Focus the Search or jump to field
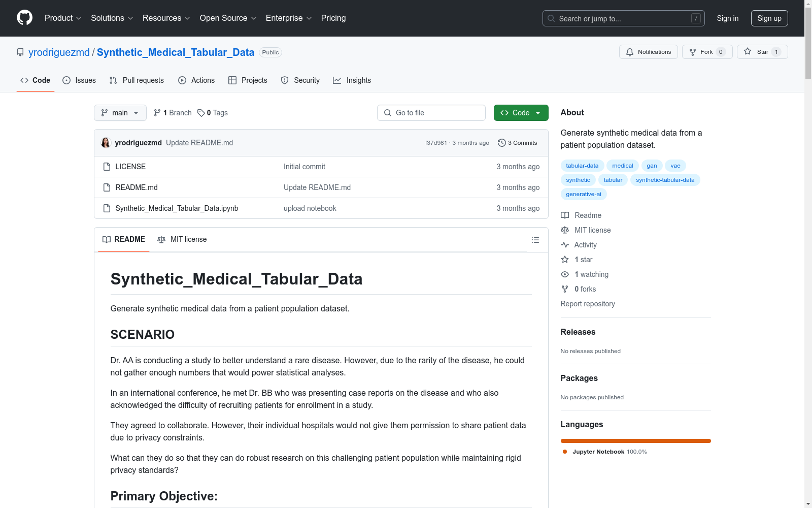Image resolution: width=812 pixels, height=508 pixels. 624,18
